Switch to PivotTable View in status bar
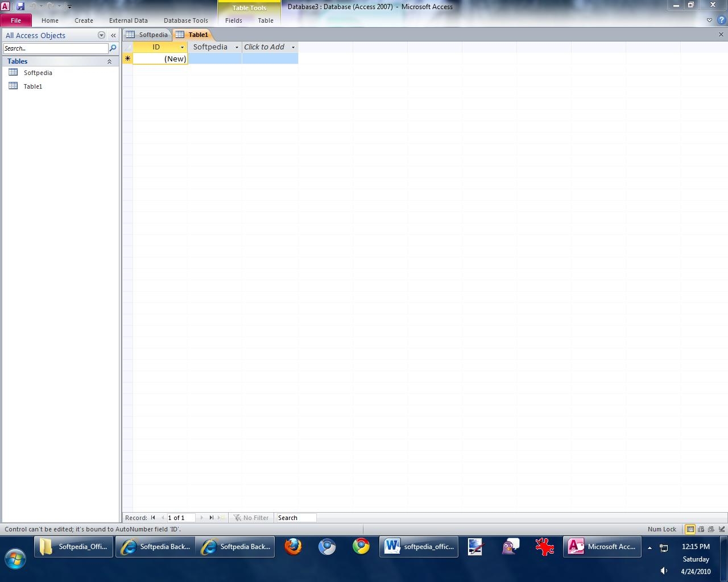Viewport: 728px width, 582px height. (x=701, y=529)
